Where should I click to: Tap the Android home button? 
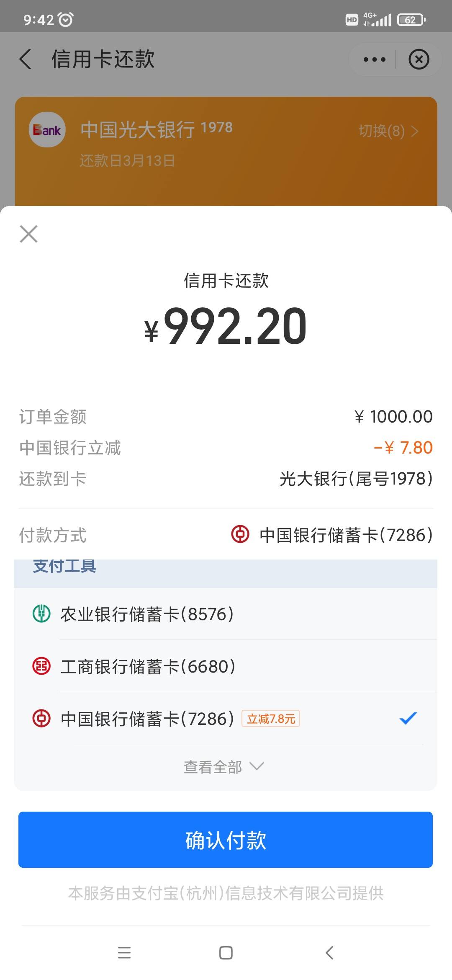(x=226, y=953)
